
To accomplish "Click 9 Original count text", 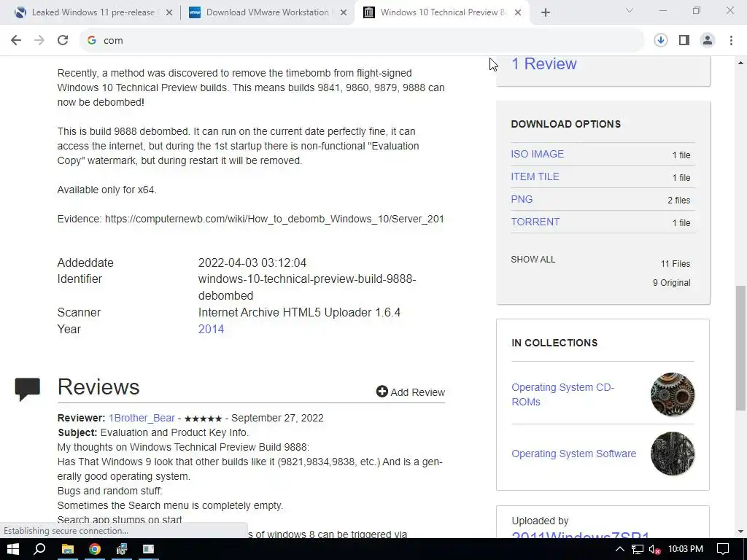I will (x=672, y=282).
